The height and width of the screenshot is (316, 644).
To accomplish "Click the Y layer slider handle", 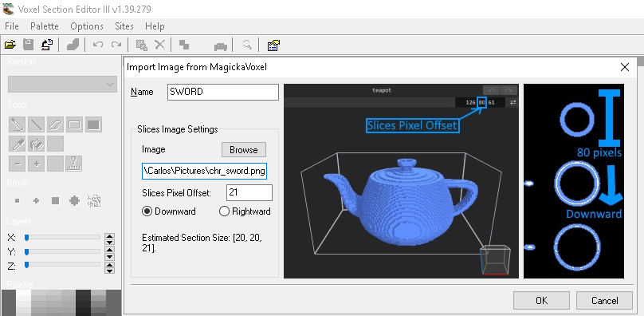I will point(26,251).
